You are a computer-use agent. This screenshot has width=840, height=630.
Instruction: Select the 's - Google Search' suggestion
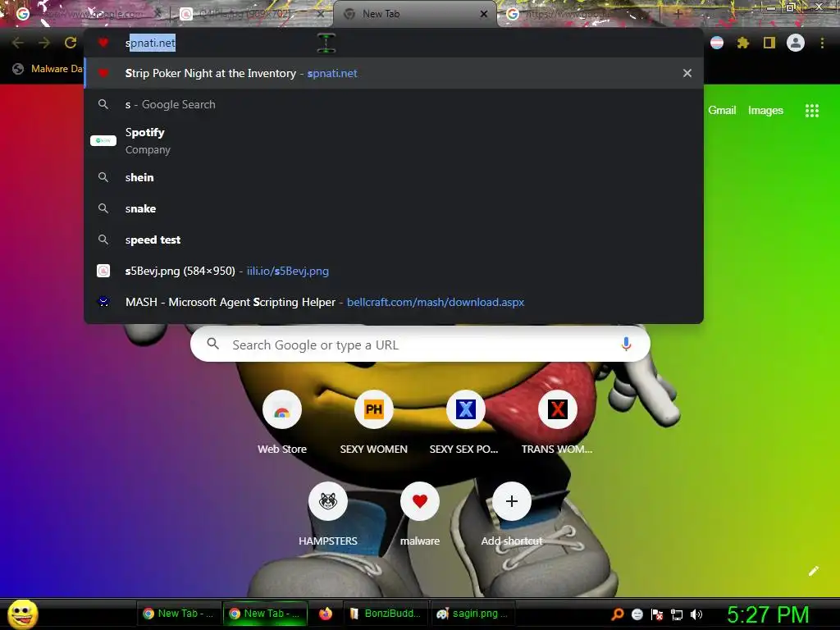(x=394, y=104)
